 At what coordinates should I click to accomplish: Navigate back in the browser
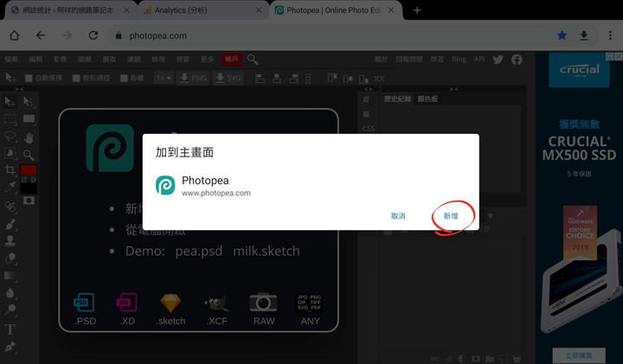point(41,35)
